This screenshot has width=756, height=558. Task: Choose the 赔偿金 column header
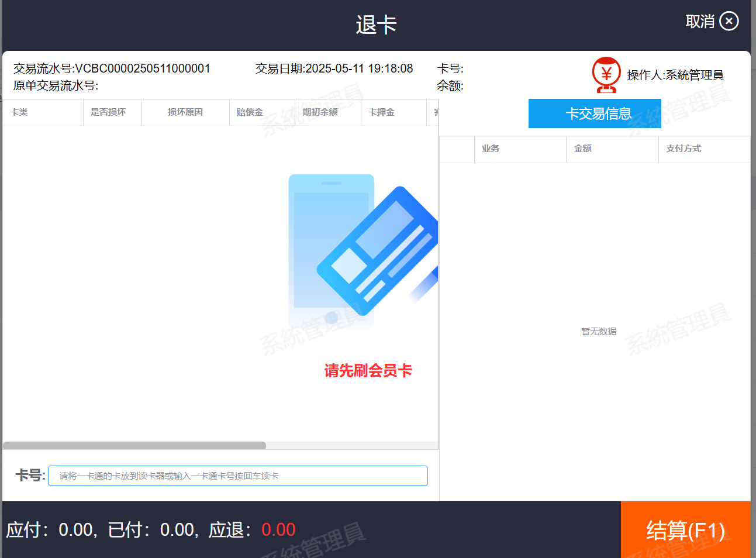coord(250,112)
